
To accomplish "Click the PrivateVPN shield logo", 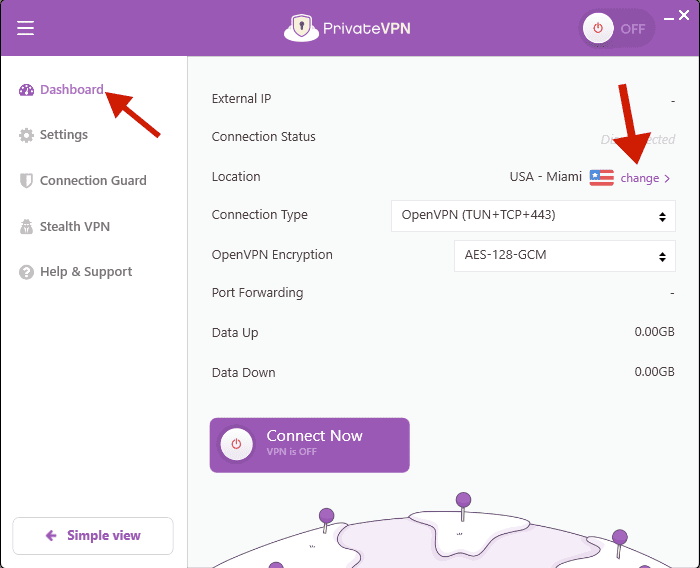I will pos(301,28).
